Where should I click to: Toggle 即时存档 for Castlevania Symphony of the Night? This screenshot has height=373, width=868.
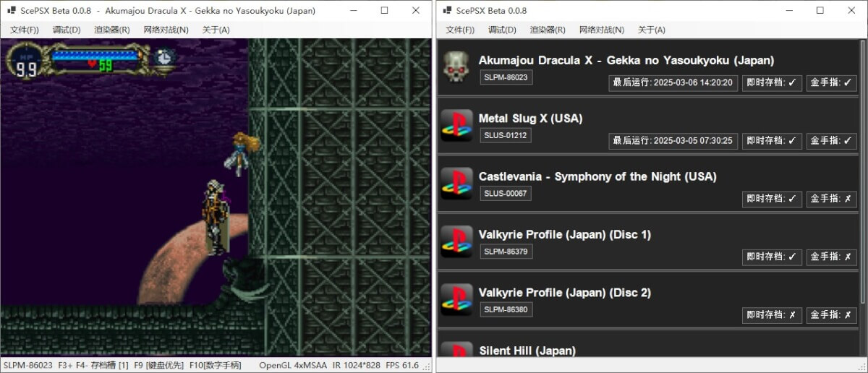772,198
